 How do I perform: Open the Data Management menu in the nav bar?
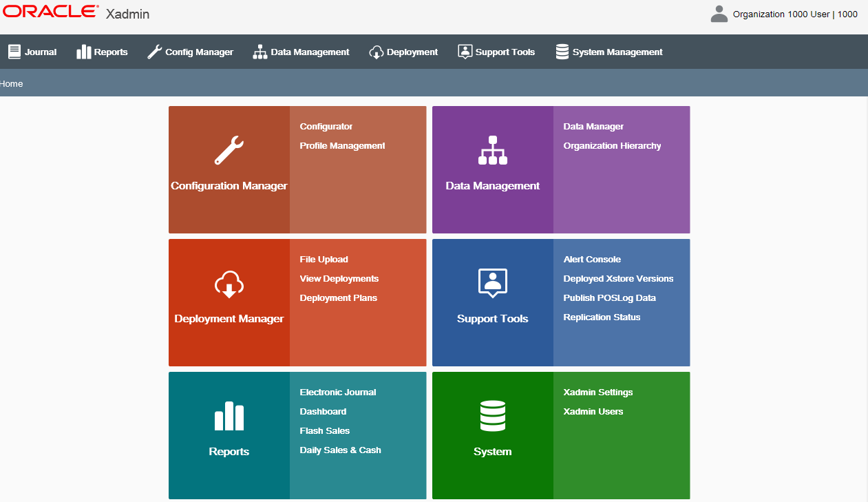[x=310, y=52]
